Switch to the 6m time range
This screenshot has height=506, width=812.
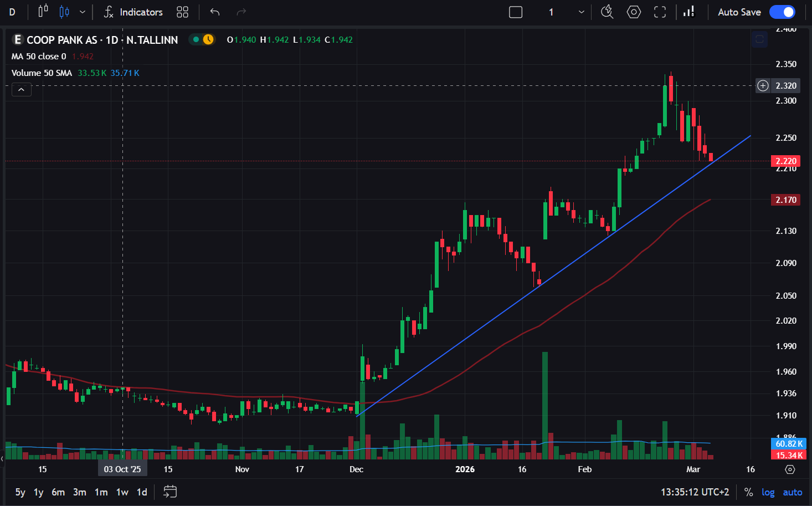point(58,492)
